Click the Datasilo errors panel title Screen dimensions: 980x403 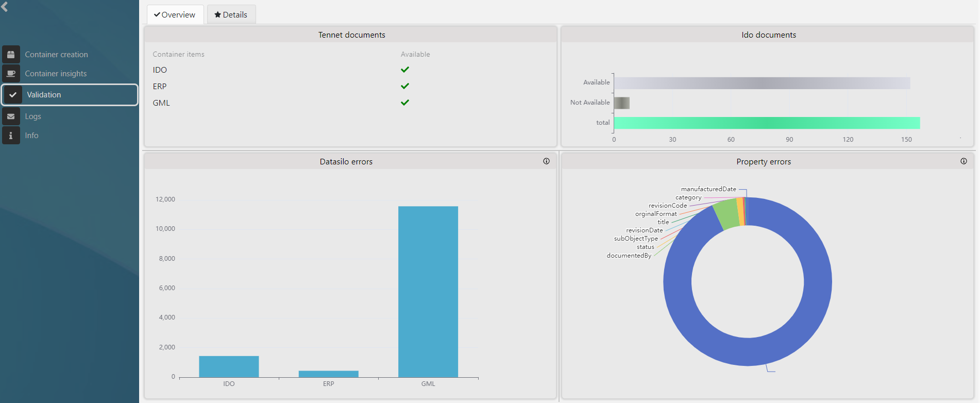click(346, 162)
